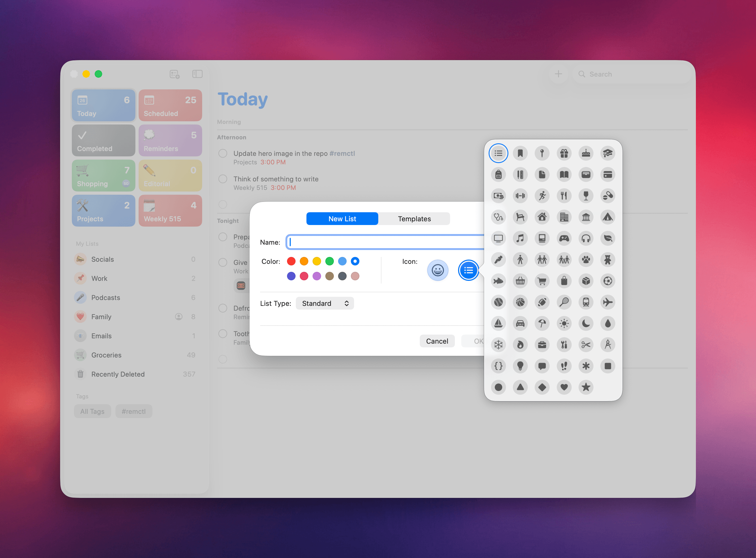Filter by the #remctl tag
This screenshot has height=558, width=756.
[x=134, y=411]
